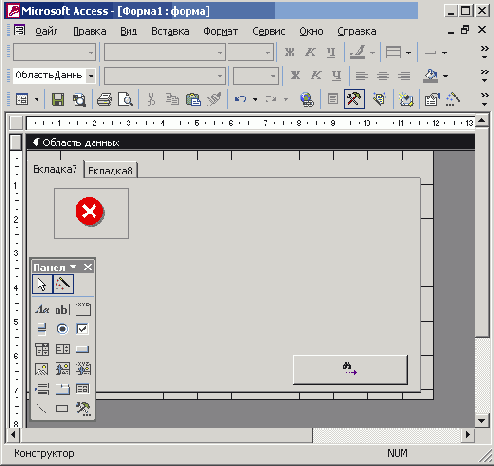Pick the Line tool in toolbox
494x466 pixels.
point(42,408)
